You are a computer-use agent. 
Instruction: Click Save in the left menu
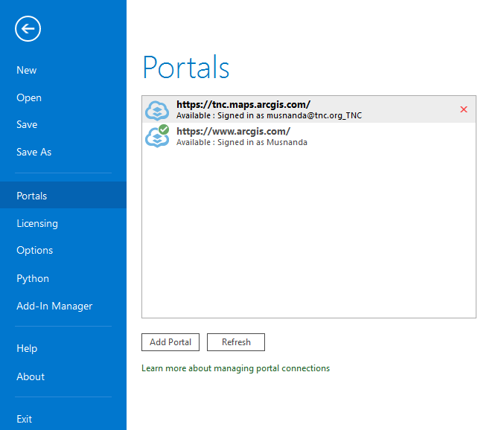(27, 124)
